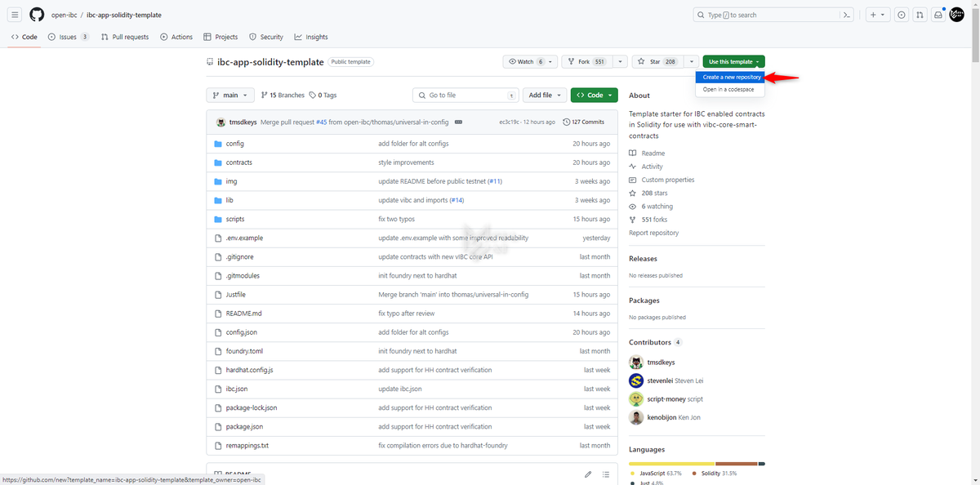Open kenobijon contributor avatar
The height and width of the screenshot is (485, 980).
(636, 417)
